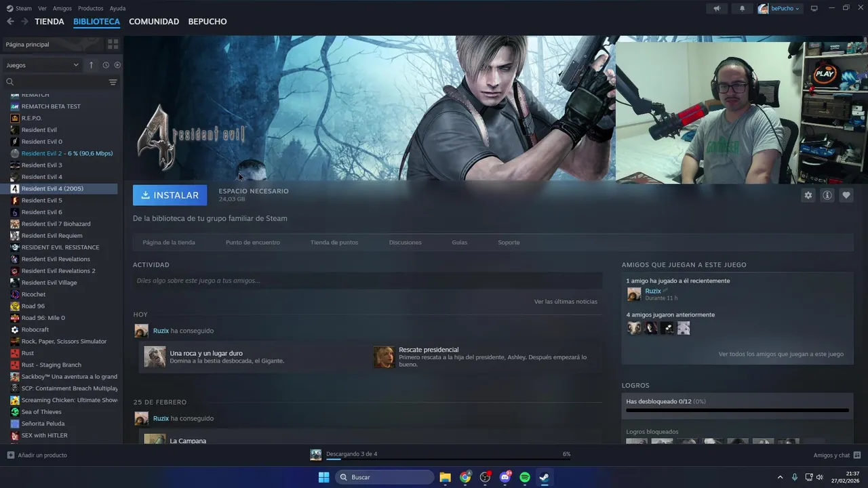Add game to favorites heart icon

pyautogui.click(x=846, y=195)
